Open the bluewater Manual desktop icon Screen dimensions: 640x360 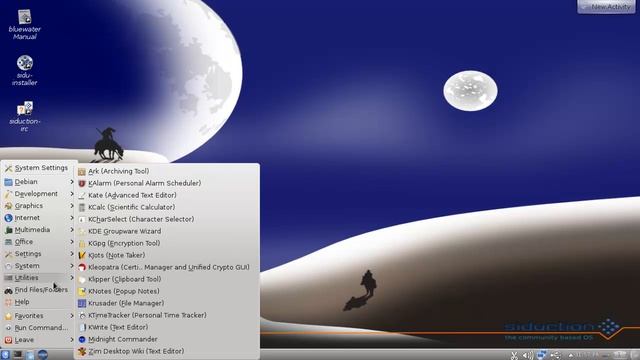[x=24, y=24]
